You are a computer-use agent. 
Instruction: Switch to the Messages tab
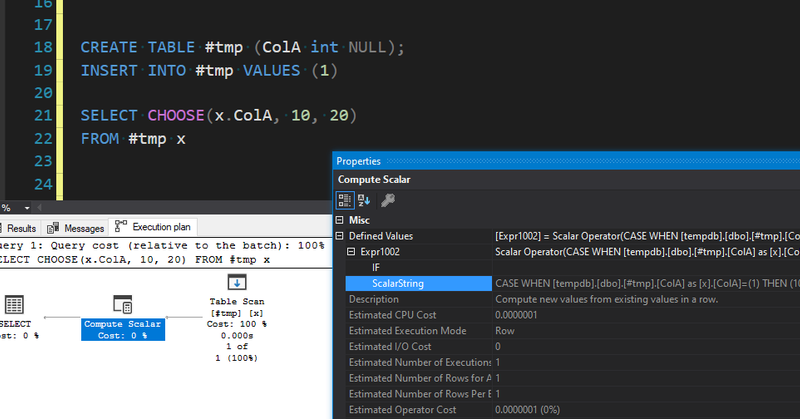pyautogui.click(x=76, y=228)
